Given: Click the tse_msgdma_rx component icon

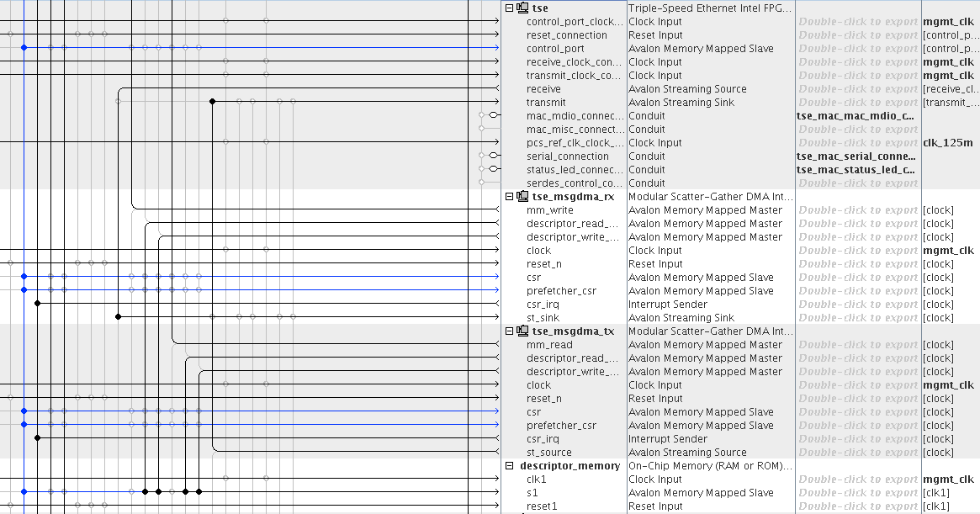Looking at the screenshot, I should 522,196.
